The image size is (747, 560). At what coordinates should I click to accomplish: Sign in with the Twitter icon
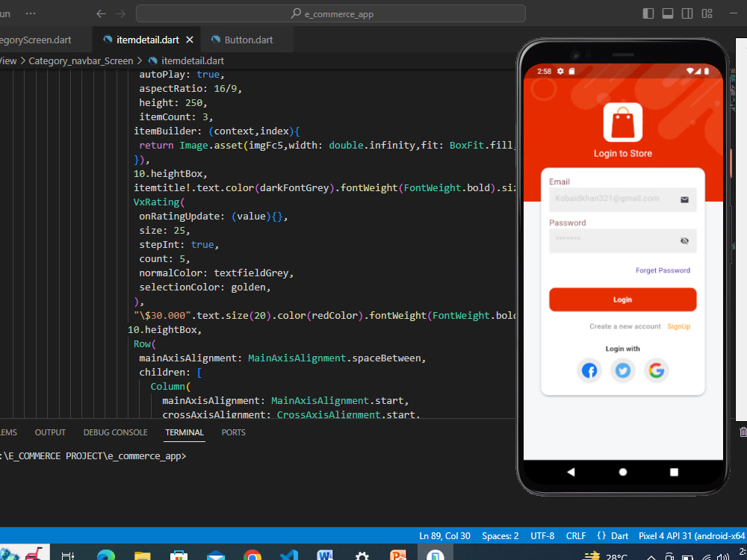[x=623, y=370]
